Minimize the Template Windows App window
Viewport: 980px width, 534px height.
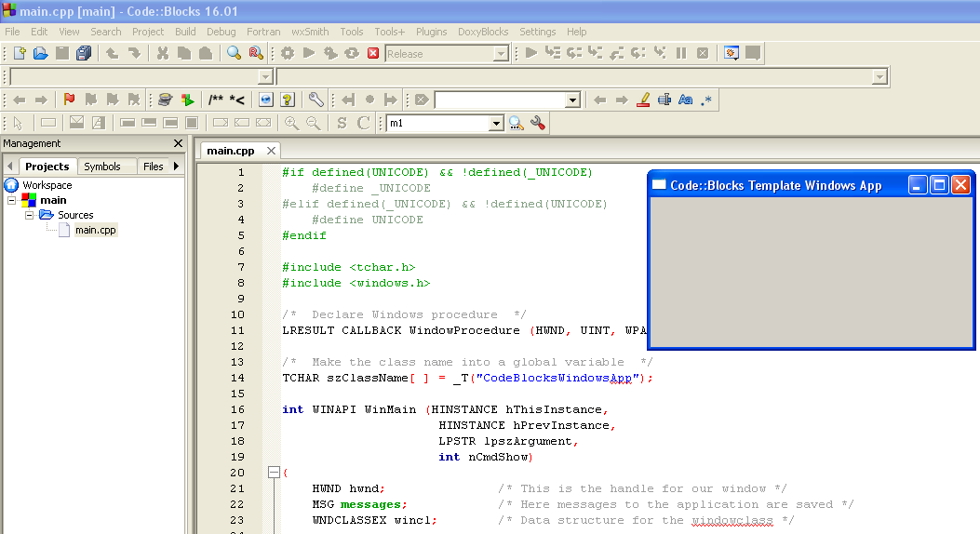click(x=917, y=185)
